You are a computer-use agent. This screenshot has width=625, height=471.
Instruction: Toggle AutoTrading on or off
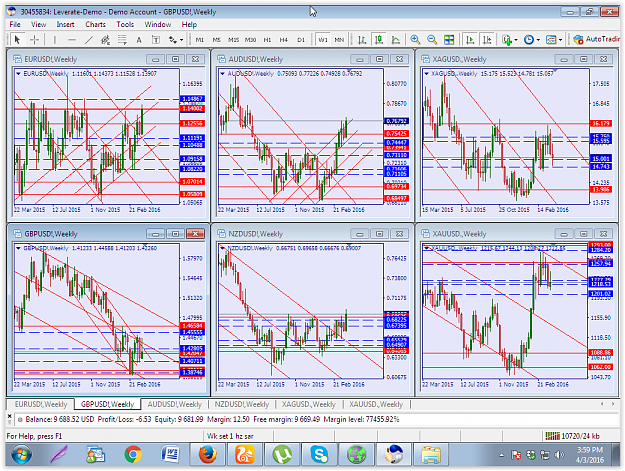pyautogui.click(x=596, y=39)
